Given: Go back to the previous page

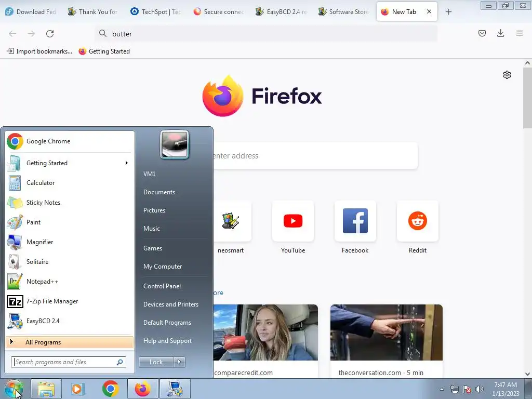Looking at the screenshot, I should tap(12, 34).
